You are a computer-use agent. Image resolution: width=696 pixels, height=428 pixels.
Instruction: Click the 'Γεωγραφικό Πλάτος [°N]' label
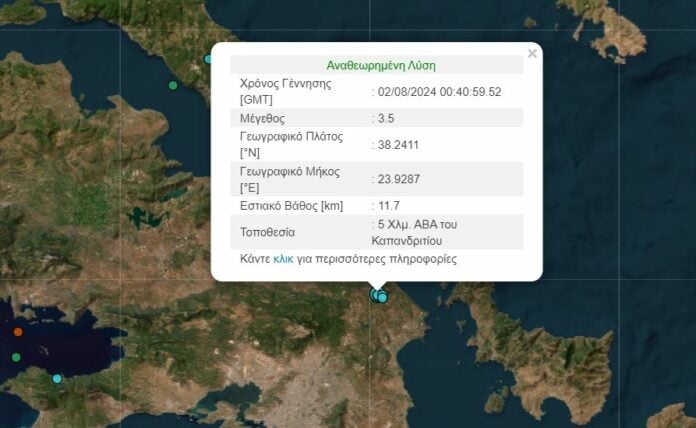(x=291, y=145)
